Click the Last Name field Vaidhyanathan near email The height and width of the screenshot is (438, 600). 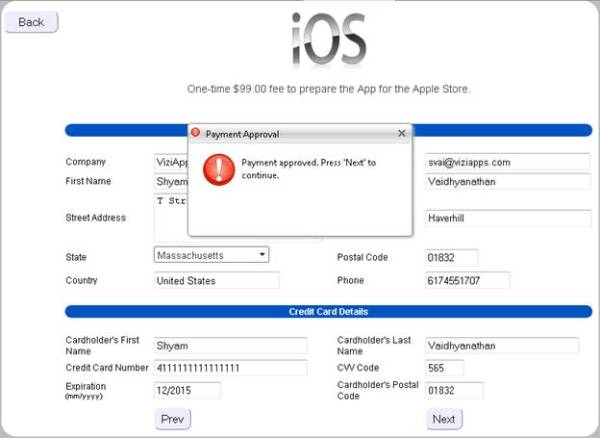pos(507,181)
